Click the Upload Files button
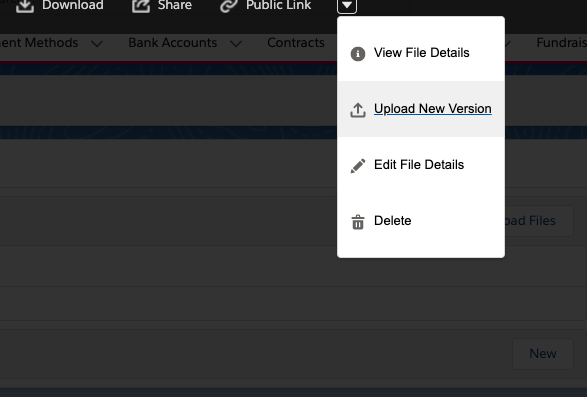 click(x=539, y=221)
